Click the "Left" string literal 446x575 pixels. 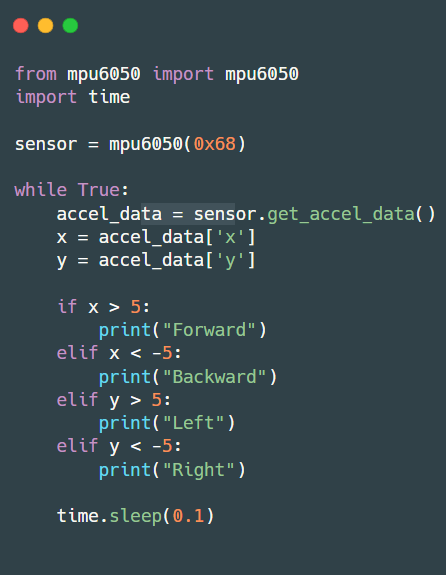(x=193, y=423)
